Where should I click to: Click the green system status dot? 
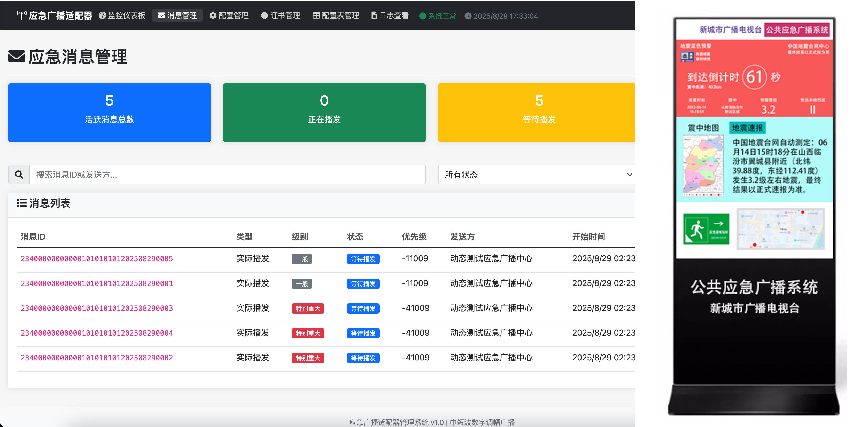click(x=423, y=16)
